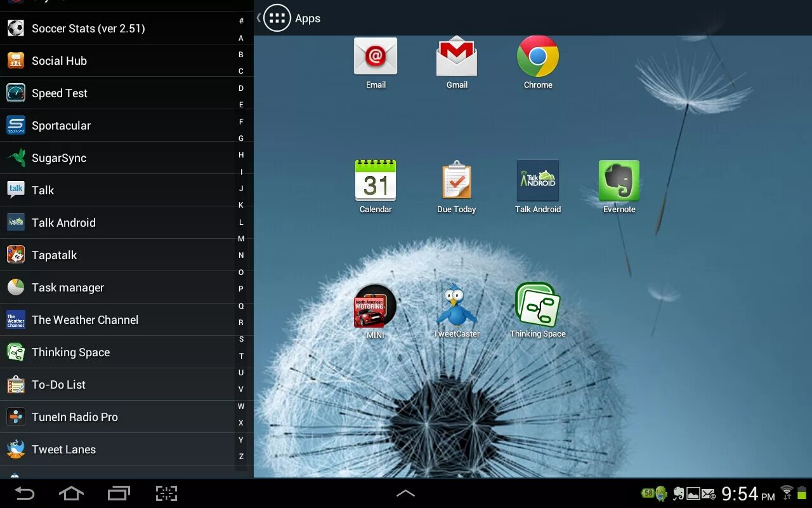This screenshot has height=508, width=812.
Task: Launch the Due Today app
Action: click(457, 186)
